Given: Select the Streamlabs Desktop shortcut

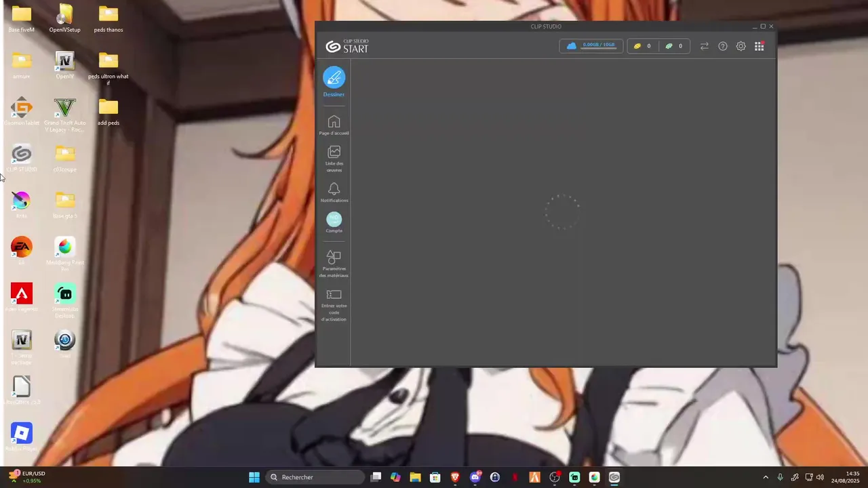Looking at the screenshot, I should [x=65, y=300].
